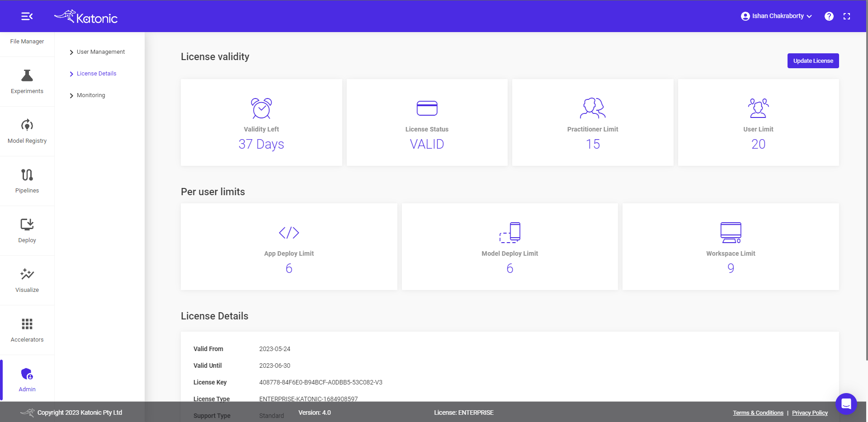Open the Ishan Chakraborty user dropdown
The height and width of the screenshot is (422, 868).
(776, 16)
